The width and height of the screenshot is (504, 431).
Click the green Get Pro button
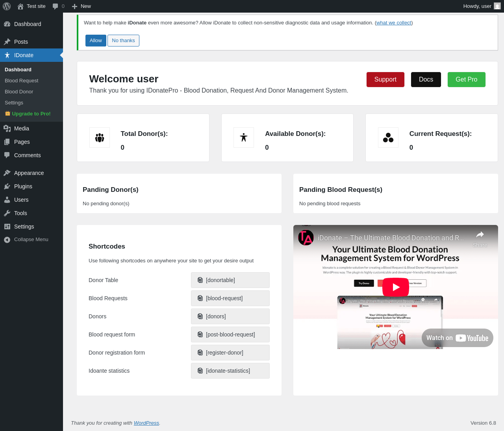pyautogui.click(x=467, y=80)
